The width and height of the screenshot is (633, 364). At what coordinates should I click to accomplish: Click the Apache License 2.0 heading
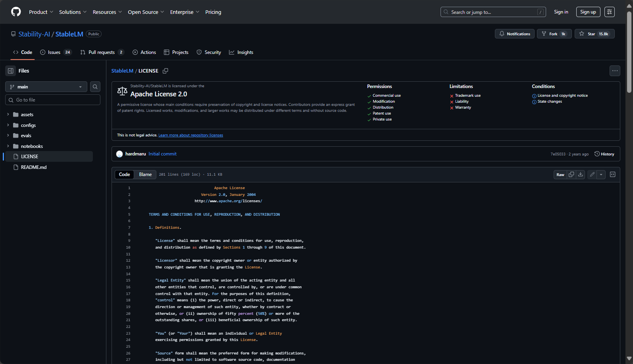(x=159, y=94)
